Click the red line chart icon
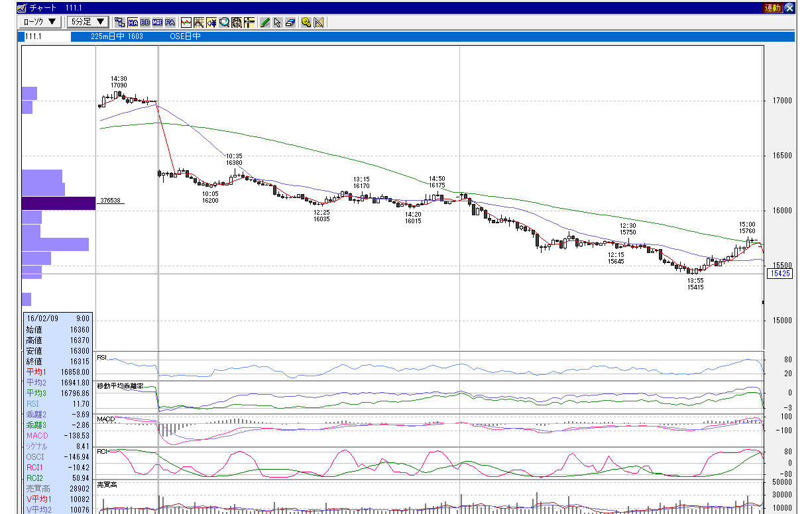 point(187,23)
